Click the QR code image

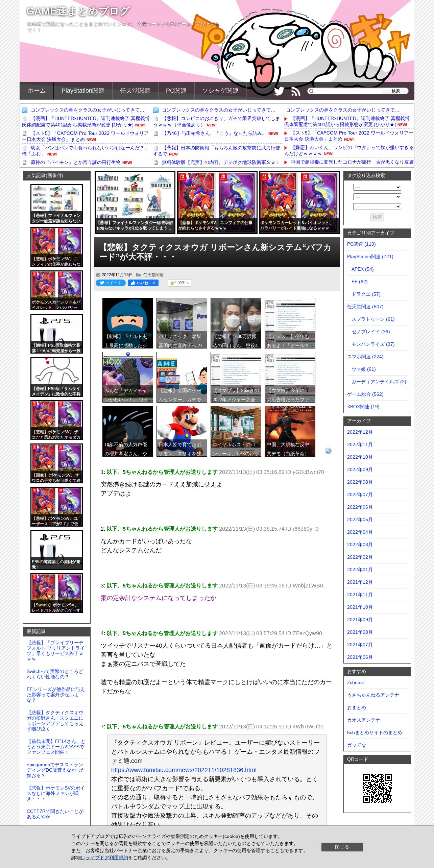pos(377,788)
